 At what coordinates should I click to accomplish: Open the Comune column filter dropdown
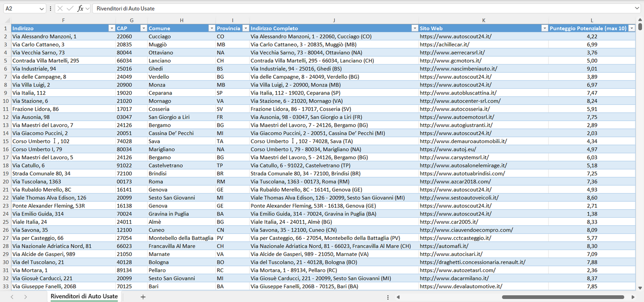click(212, 28)
